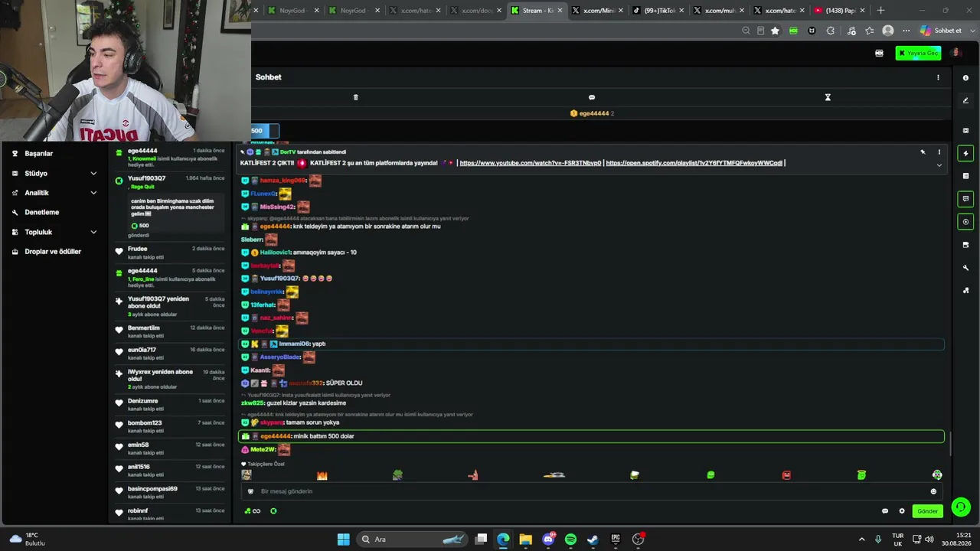Select the fire emote in emote row
The image size is (980, 551).
[x=322, y=475]
